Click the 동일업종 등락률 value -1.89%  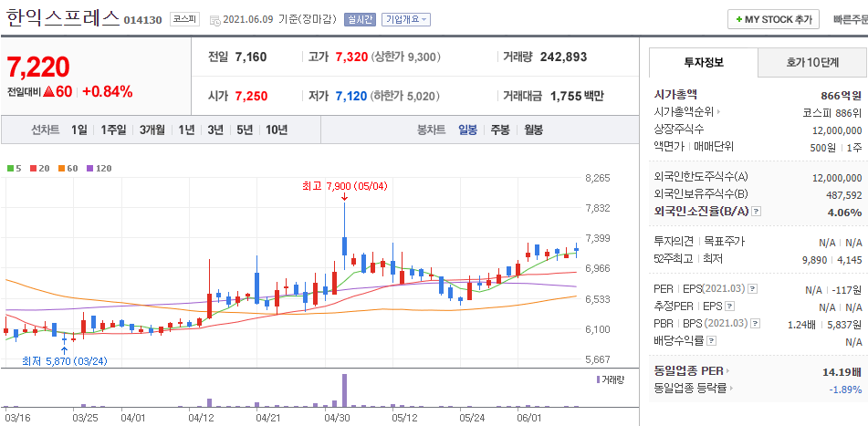pos(845,390)
